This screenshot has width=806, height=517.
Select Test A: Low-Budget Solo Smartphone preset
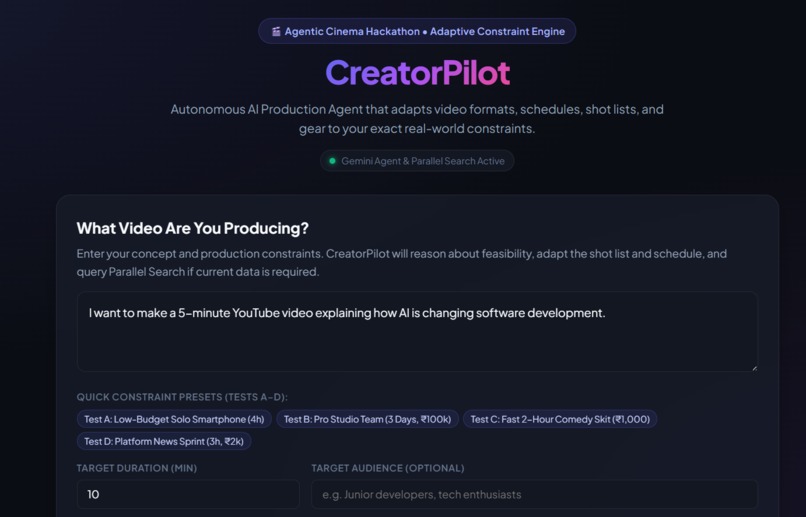[174, 419]
